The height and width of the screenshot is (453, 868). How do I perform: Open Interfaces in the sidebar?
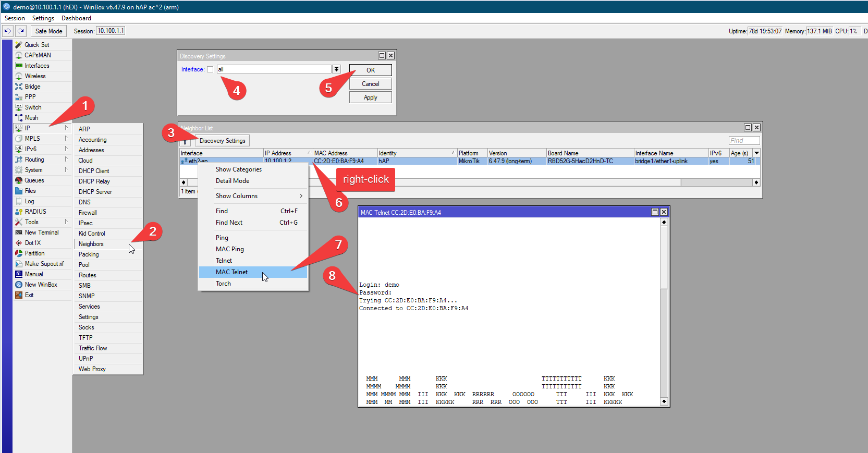[37, 66]
